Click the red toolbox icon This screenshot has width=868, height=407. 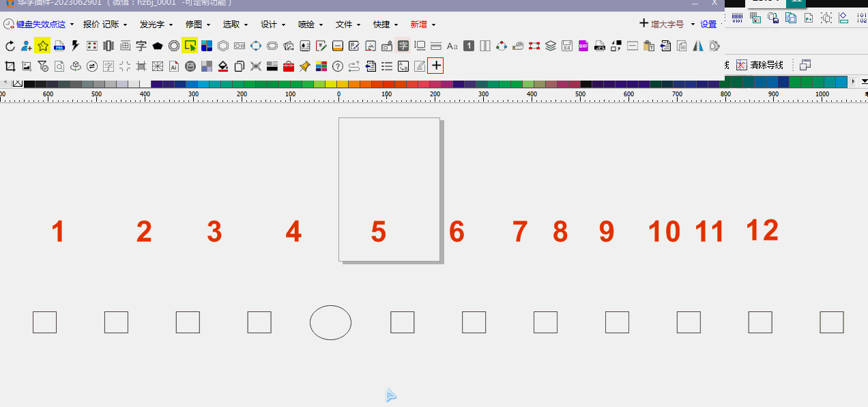tap(288, 66)
